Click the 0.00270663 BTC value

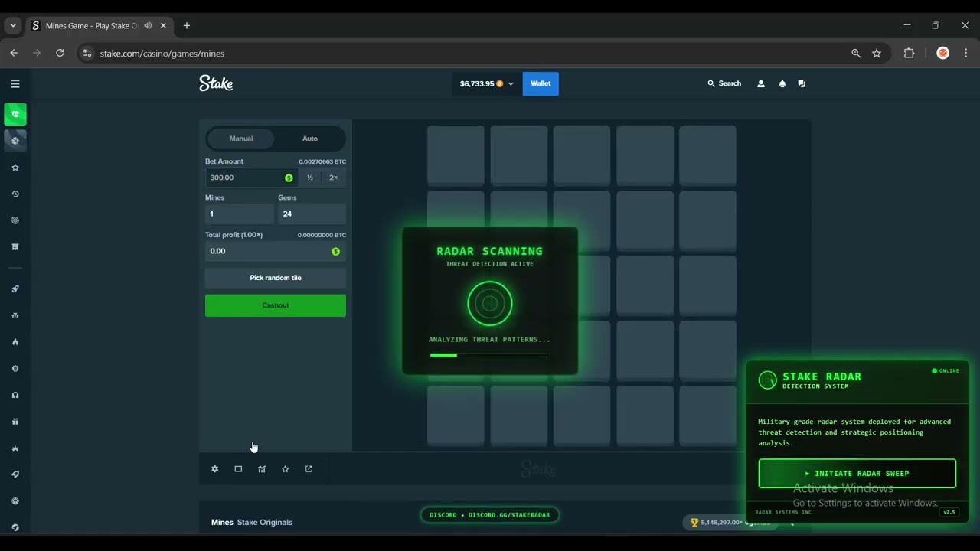tap(322, 161)
